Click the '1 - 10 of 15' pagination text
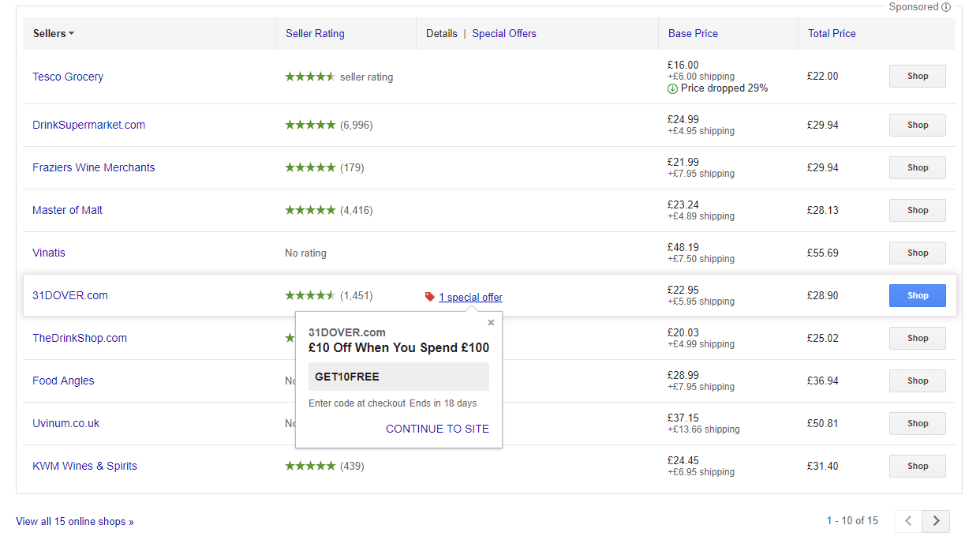The height and width of the screenshot is (540, 980). click(852, 521)
